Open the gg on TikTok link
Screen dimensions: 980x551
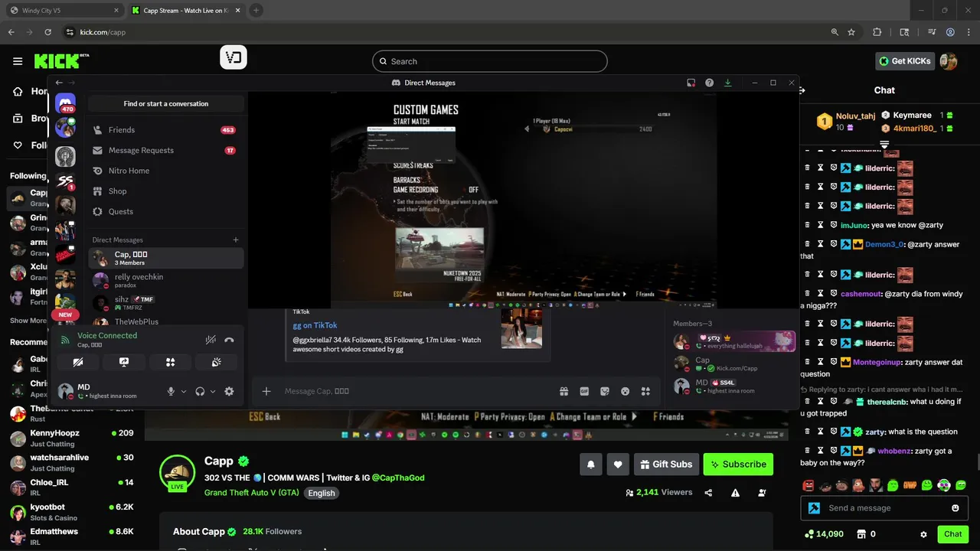point(315,325)
